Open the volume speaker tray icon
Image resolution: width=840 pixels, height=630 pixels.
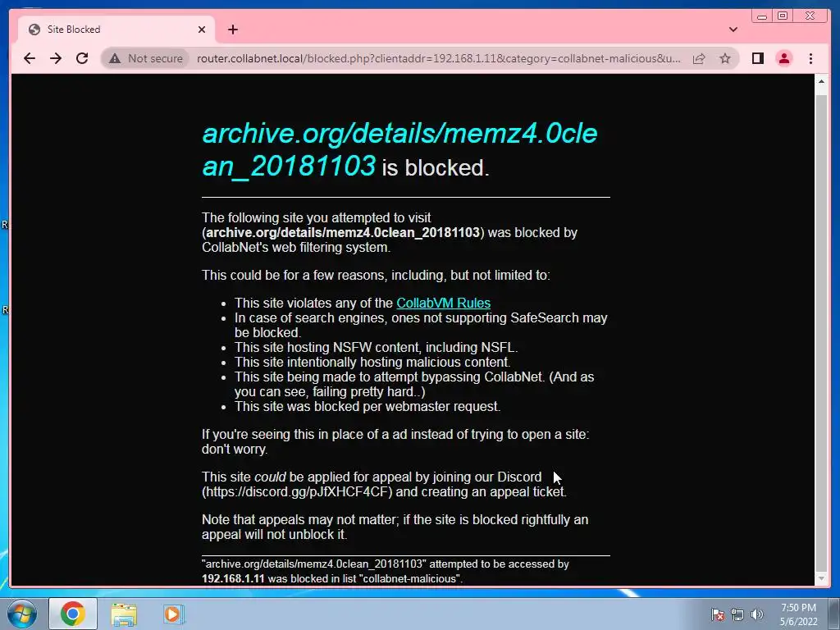pyautogui.click(x=757, y=614)
